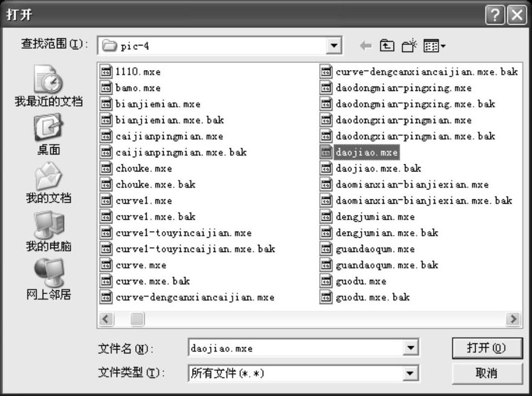Click the Back arrow navigation icon
532x396 pixels.
click(x=366, y=46)
